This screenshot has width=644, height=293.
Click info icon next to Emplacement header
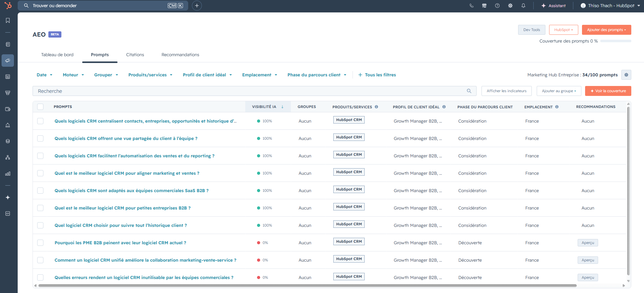click(557, 107)
